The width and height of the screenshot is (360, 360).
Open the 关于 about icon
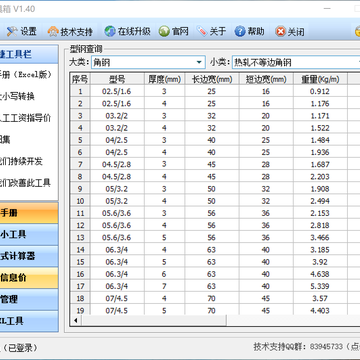tap(202, 32)
